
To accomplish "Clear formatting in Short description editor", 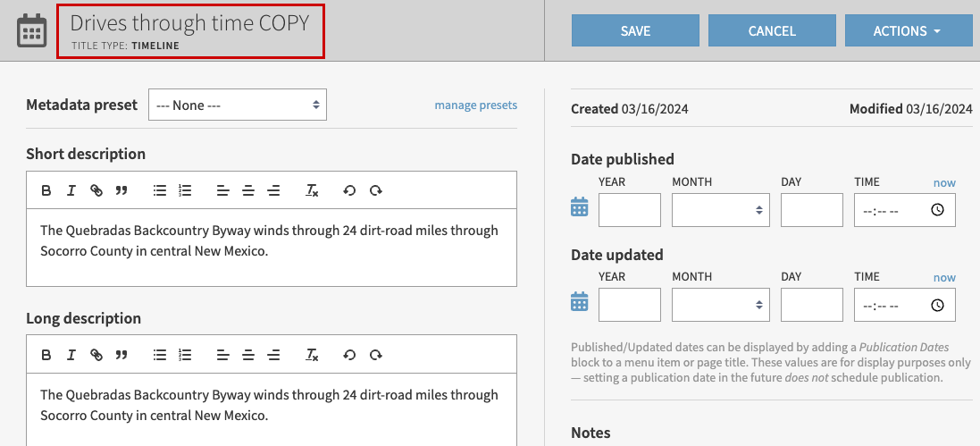I will (312, 190).
